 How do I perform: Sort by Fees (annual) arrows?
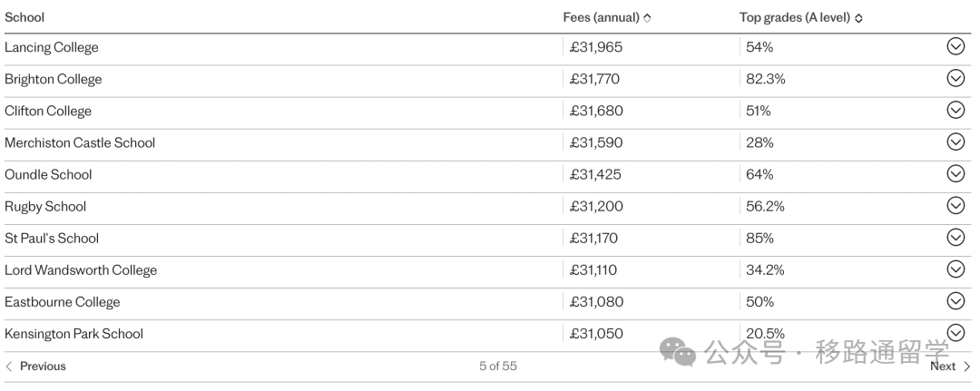(x=647, y=18)
